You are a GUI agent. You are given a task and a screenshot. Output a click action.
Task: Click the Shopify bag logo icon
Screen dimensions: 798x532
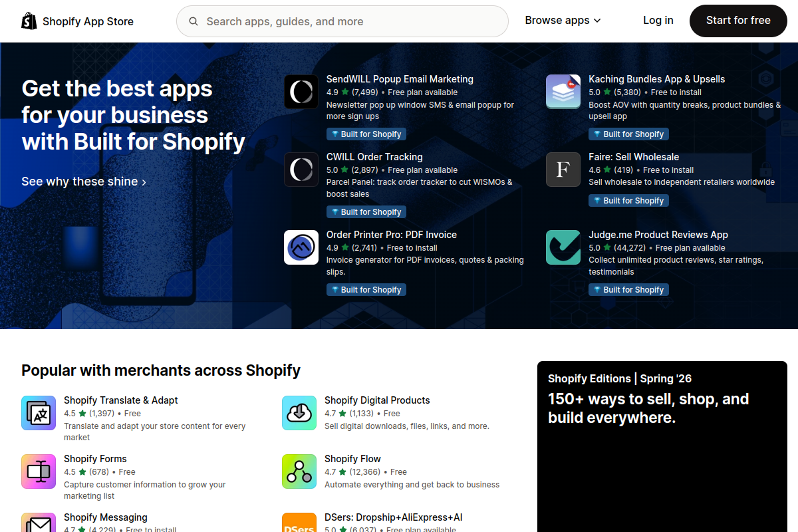29,21
